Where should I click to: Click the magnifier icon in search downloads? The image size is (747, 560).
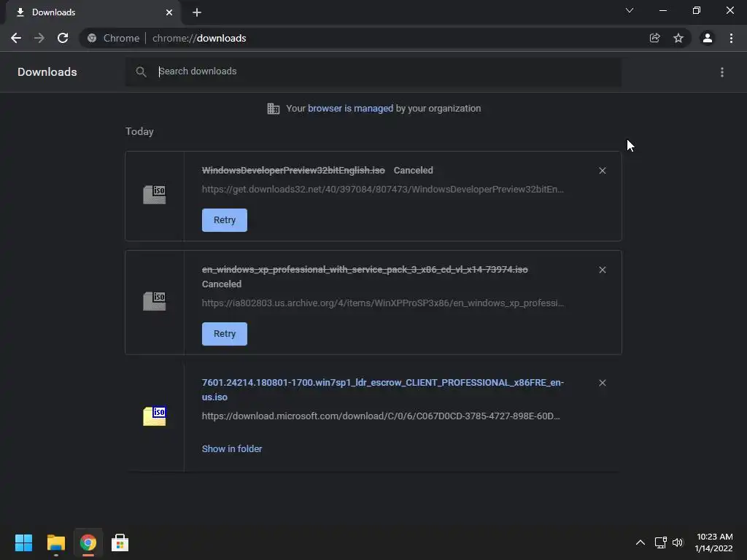(x=141, y=72)
